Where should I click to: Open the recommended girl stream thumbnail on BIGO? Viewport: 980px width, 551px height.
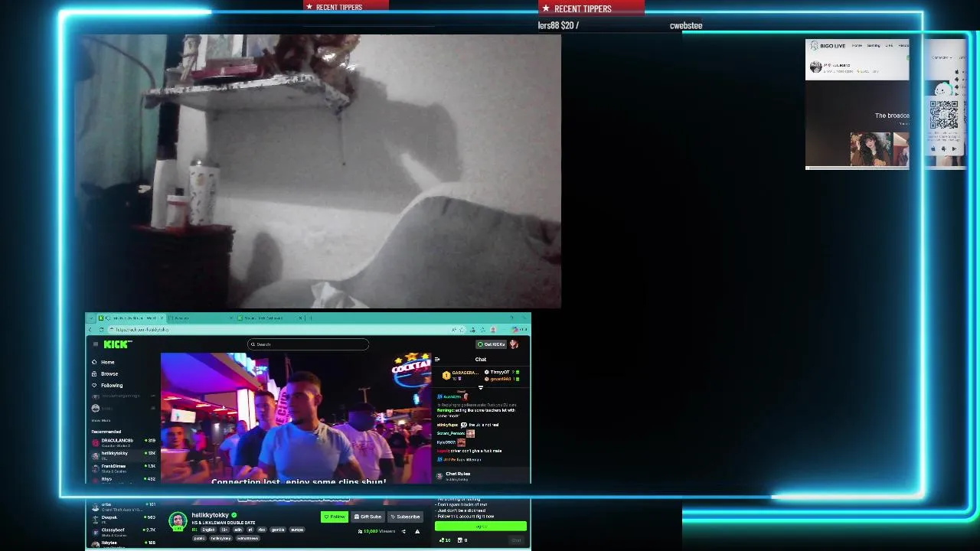[x=871, y=148]
